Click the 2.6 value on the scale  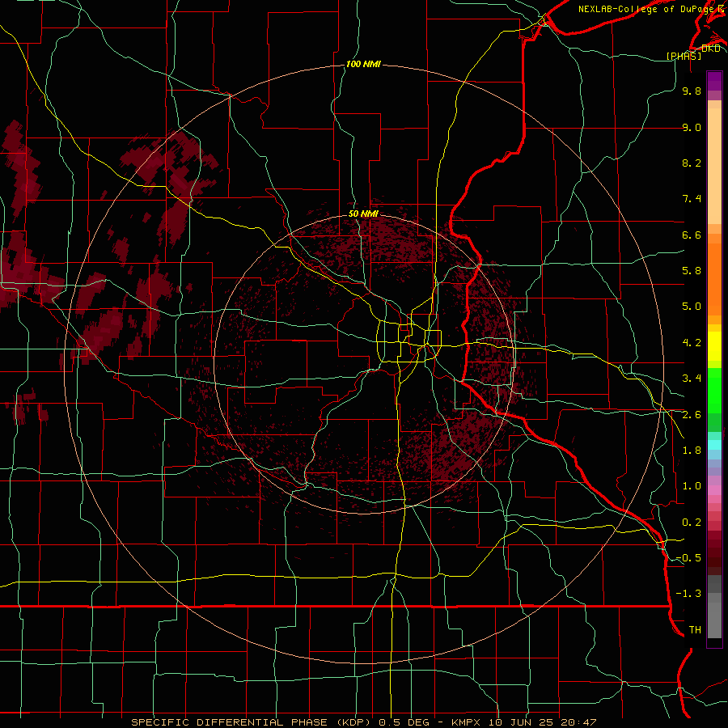point(692,415)
